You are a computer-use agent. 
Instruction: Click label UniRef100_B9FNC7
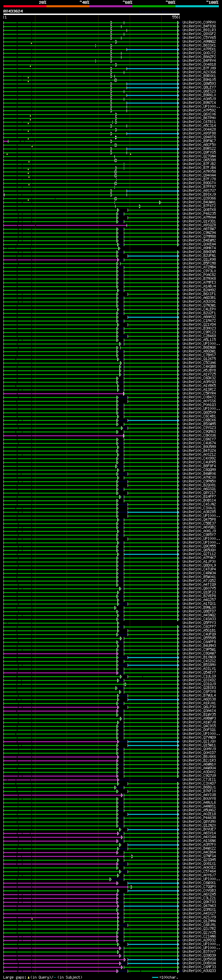[x=199, y=141]
